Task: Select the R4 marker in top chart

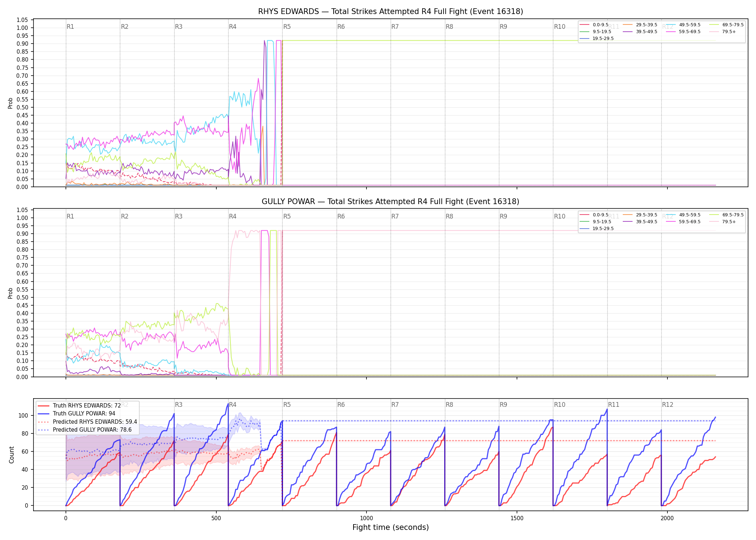Action: tap(233, 27)
